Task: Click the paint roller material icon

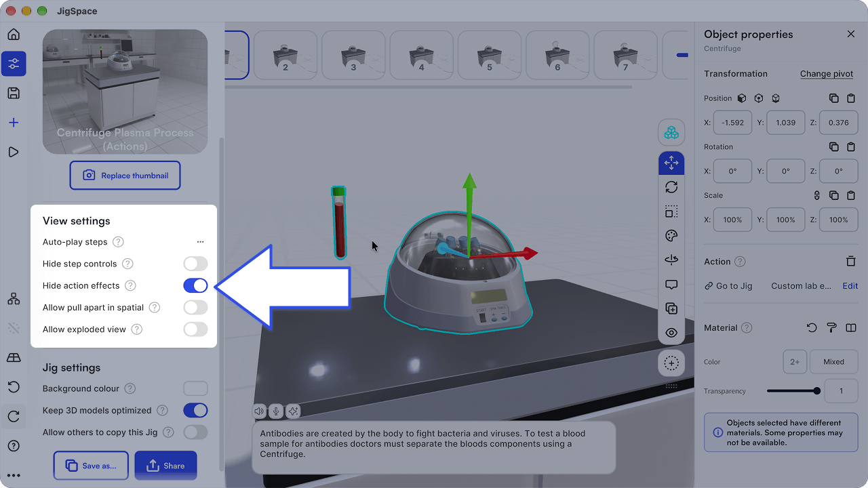Action: [831, 328]
